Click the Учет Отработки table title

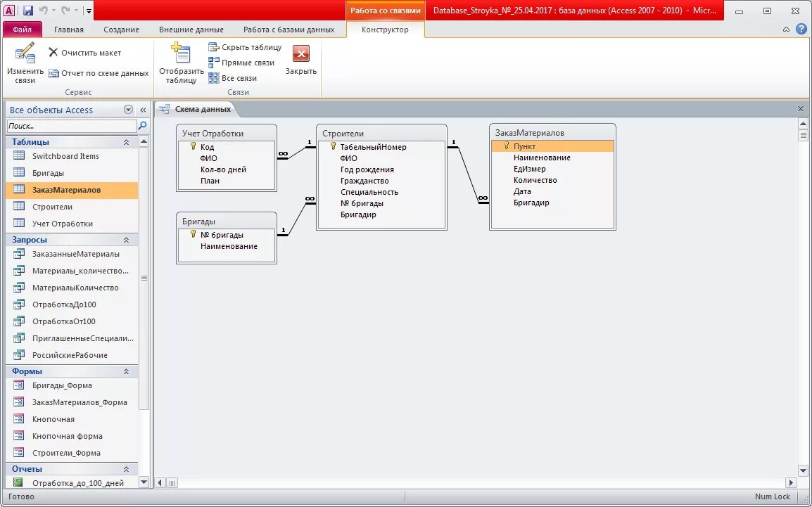[212, 134]
